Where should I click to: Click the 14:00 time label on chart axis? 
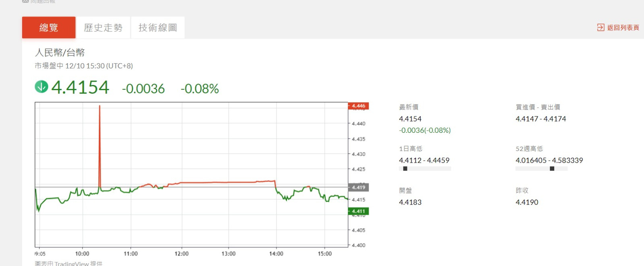coord(276,254)
